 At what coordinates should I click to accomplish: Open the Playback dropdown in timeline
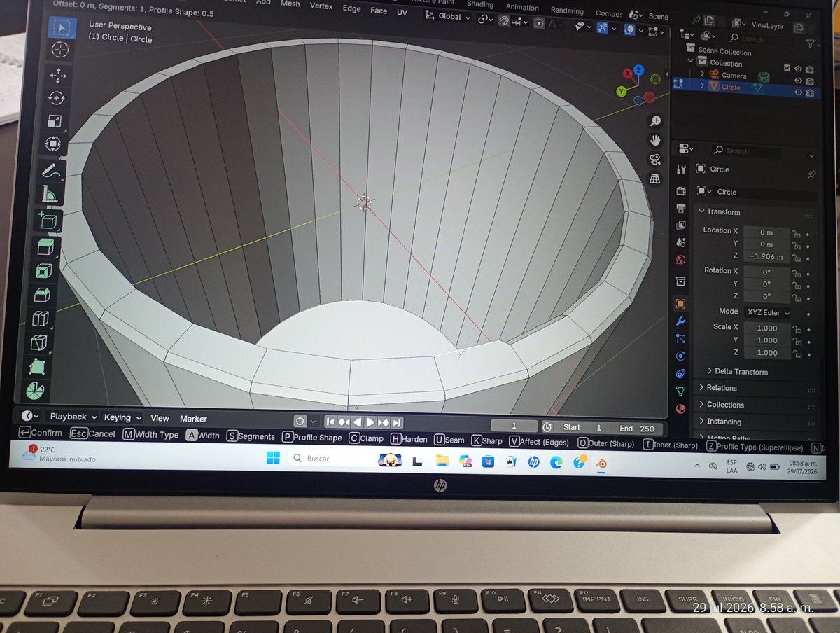tap(73, 417)
